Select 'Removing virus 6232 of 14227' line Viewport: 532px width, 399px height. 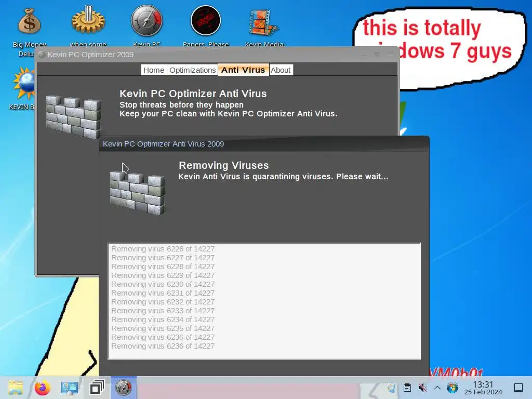click(163, 302)
